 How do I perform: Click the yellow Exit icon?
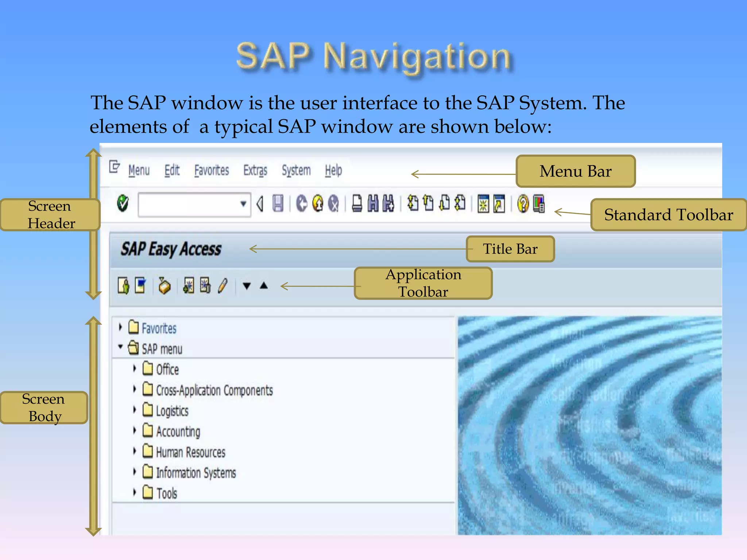(x=318, y=203)
